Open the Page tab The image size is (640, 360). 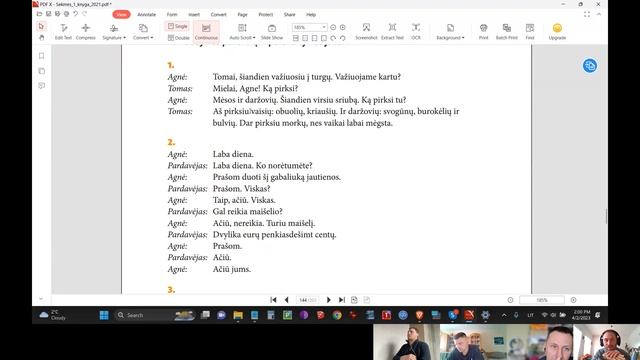(x=242, y=14)
